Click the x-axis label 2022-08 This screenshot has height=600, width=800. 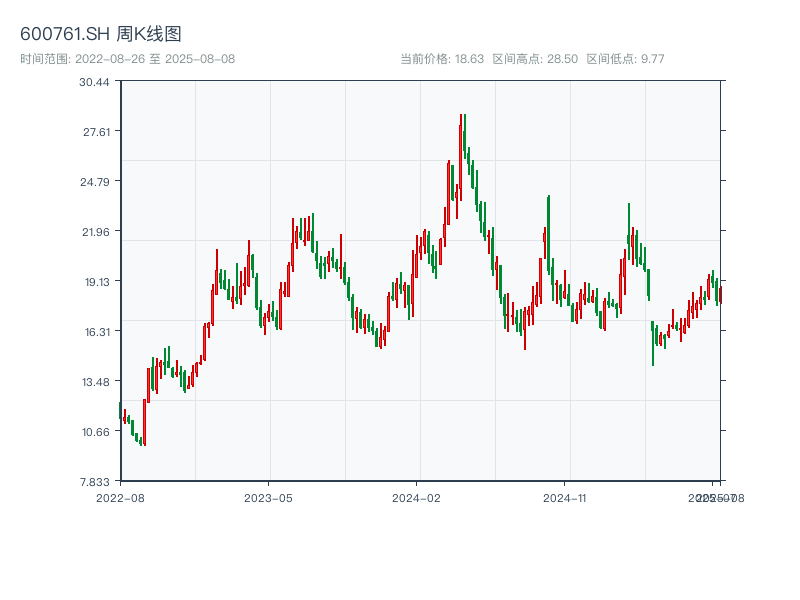[120, 498]
